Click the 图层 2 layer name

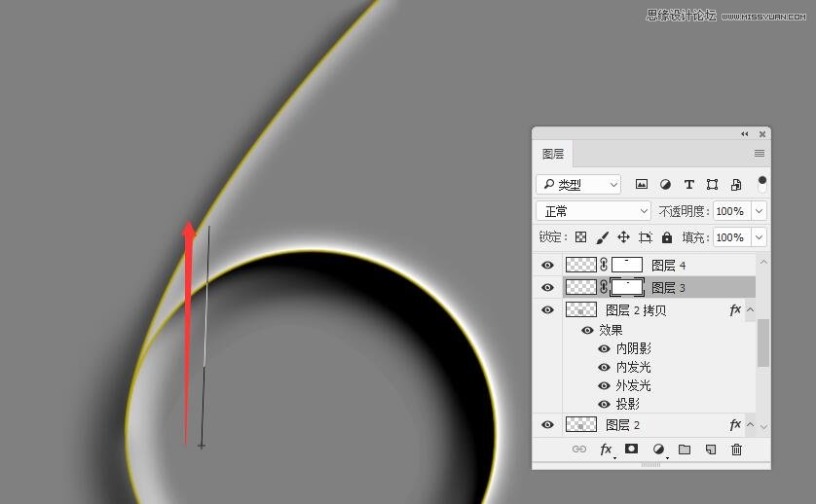tap(623, 425)
